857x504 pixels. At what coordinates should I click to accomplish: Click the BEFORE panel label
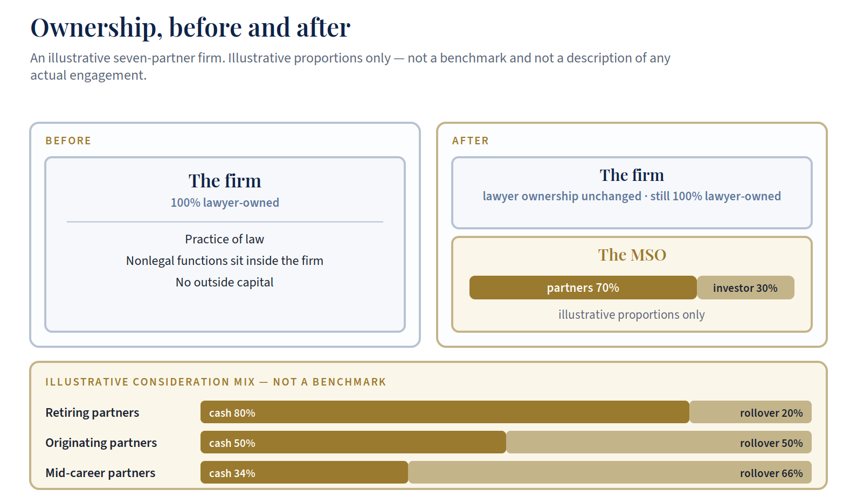(x=68, y=141)
